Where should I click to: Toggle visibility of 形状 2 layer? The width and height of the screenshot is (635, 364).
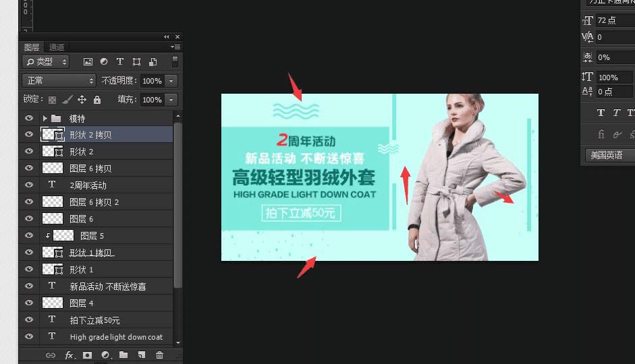point(29,151)
